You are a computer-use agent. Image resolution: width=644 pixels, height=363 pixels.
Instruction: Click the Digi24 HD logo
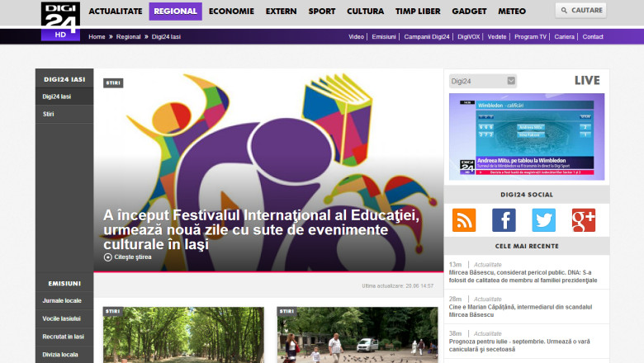pyautogui.click(x=60, y=21)
